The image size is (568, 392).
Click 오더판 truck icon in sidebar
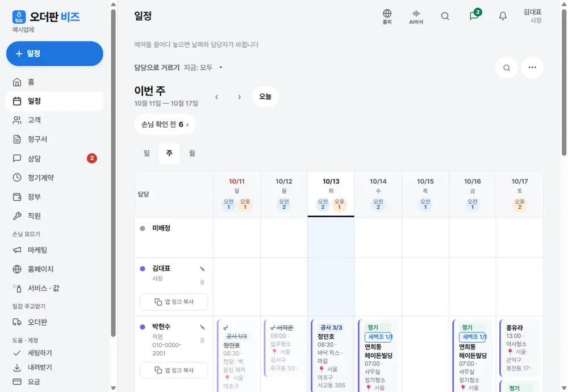17,322
